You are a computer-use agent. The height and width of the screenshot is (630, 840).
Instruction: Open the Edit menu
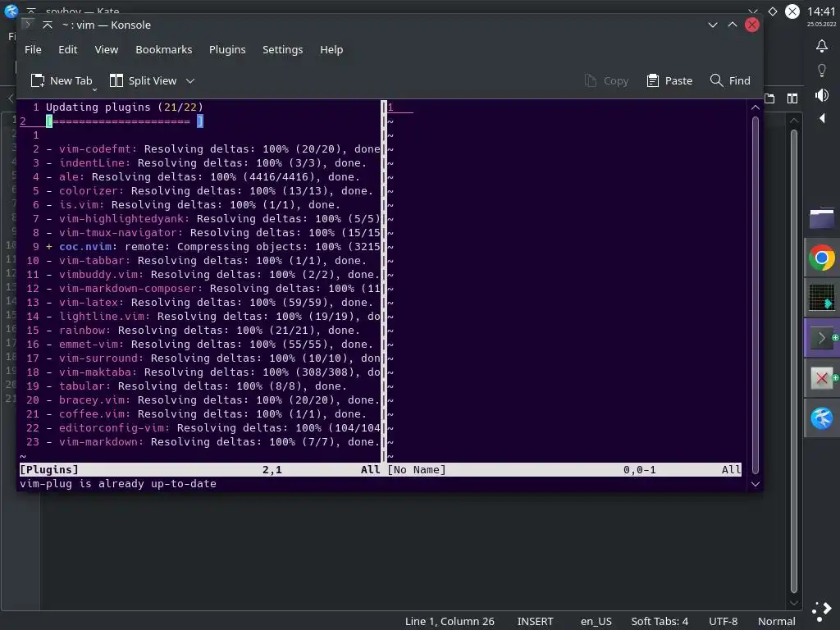click(x=67, y=50)
